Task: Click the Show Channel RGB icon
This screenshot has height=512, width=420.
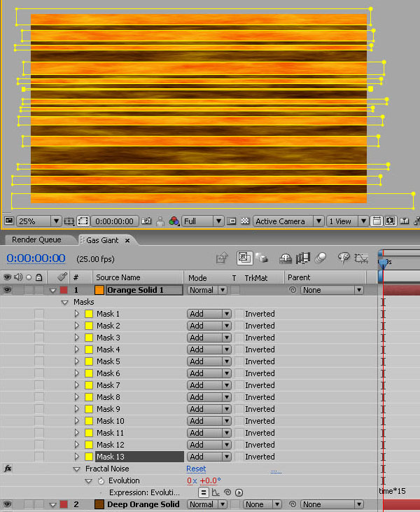Action: (174, 221)
